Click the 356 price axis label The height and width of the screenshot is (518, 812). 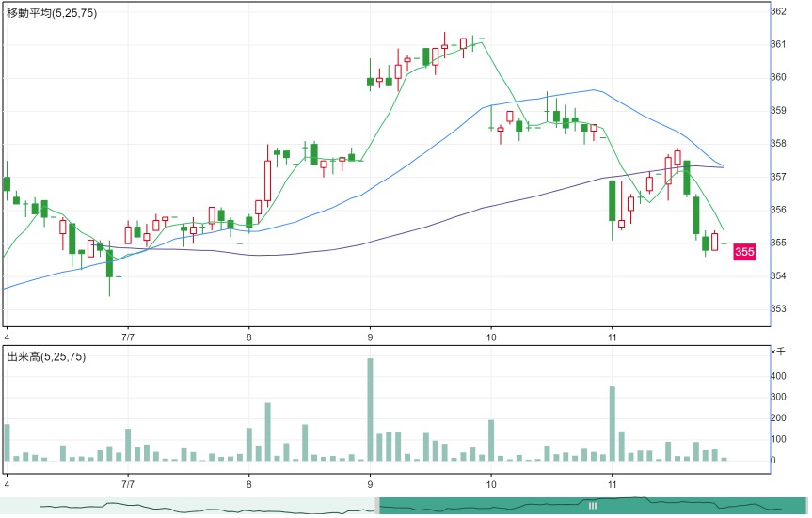click(778, 210)
